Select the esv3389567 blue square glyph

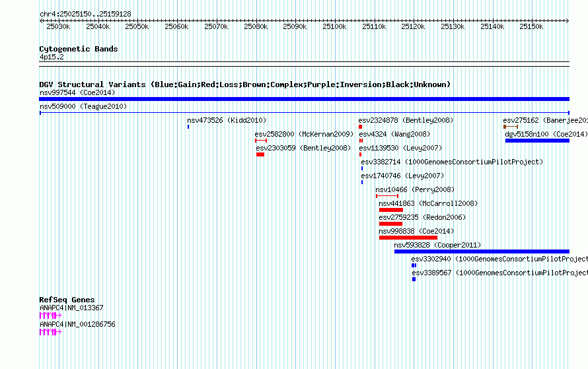[x=414, y=279]
